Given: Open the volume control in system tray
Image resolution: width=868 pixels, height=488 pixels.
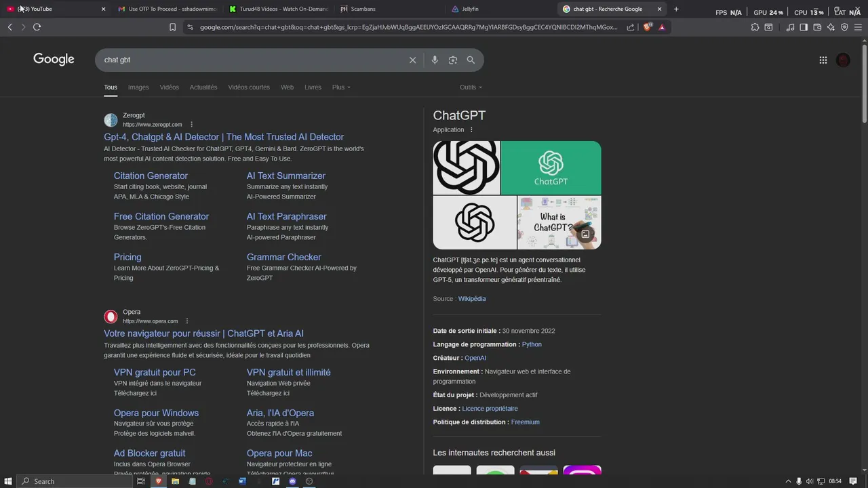Looking at the screenshot, I should 809,481.
